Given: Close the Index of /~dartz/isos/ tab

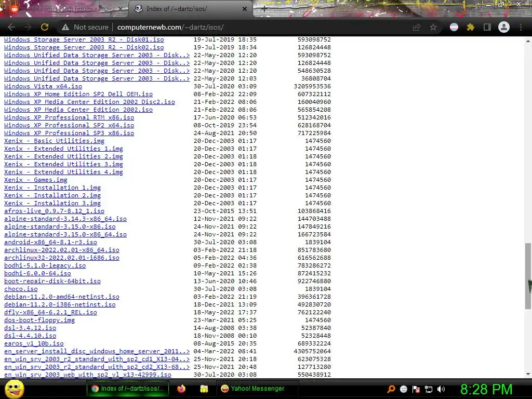Looking at the screenshot, I should point(245,9).
